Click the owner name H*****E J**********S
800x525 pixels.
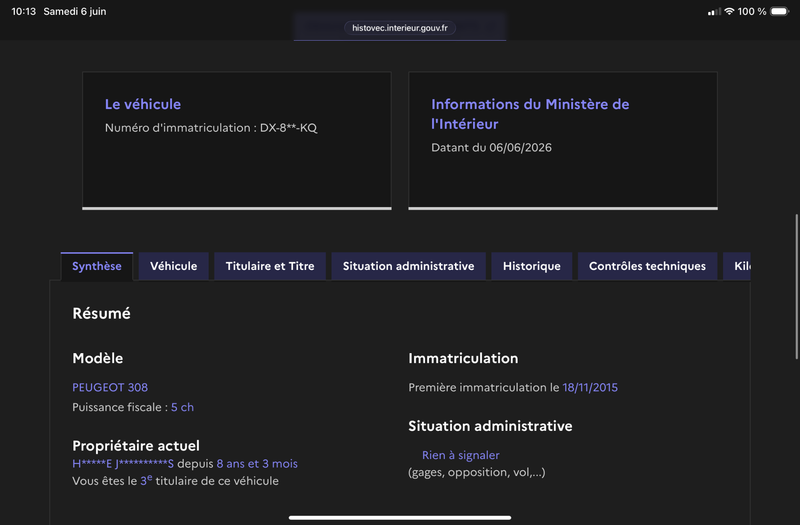point(123,464)
